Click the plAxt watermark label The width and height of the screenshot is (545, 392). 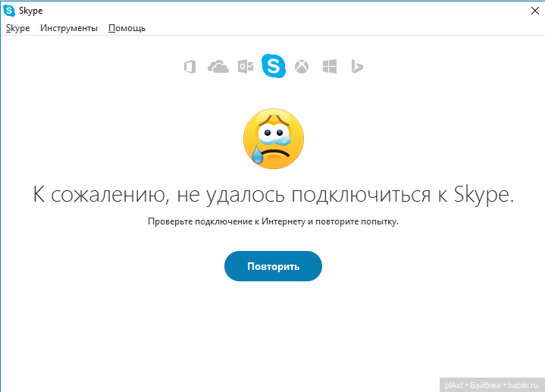[x=454, y=384]
